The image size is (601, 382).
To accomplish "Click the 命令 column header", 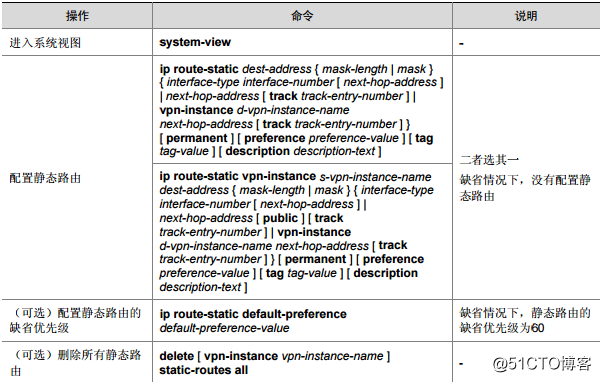I will (302, 16).
